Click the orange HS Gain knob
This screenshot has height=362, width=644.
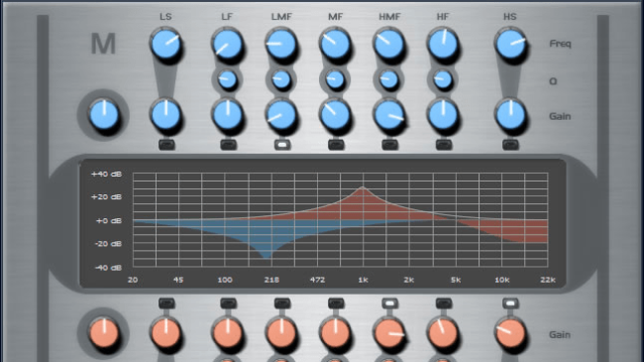point(510,332)
